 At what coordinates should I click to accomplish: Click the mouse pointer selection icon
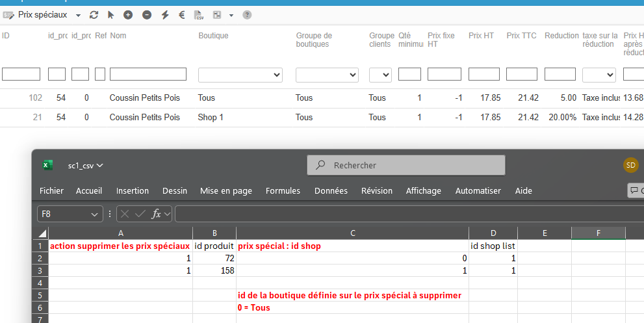pos(111,15)
